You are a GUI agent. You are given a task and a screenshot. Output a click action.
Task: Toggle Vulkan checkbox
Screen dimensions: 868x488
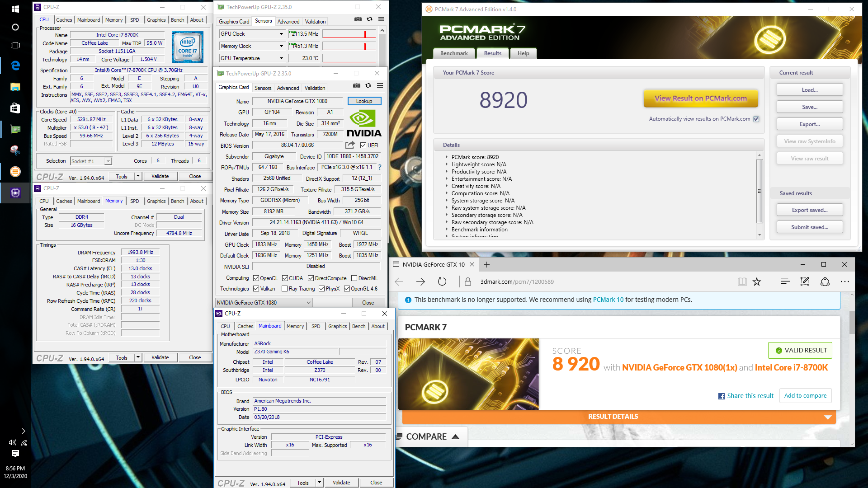click(x=256, y=289)
